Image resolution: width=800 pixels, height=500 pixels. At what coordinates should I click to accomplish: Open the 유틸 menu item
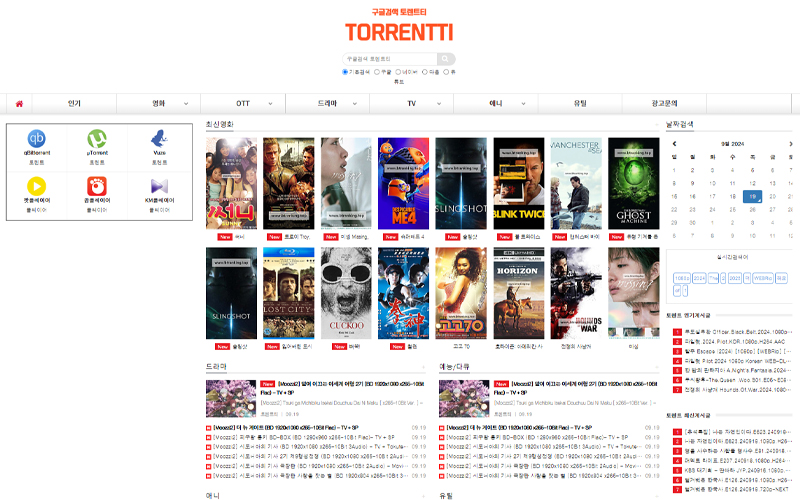click(580, 104)
